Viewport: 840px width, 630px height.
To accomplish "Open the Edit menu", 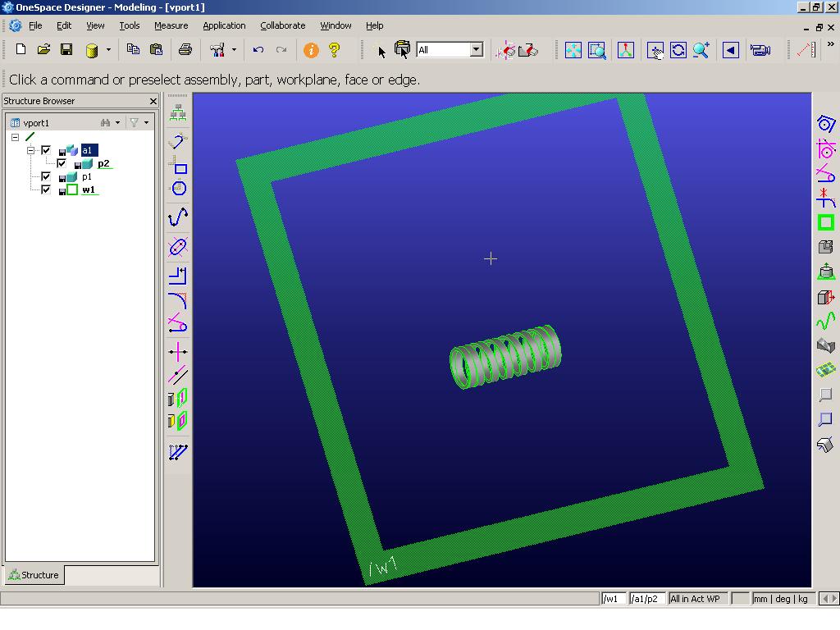I will (64, 25).
